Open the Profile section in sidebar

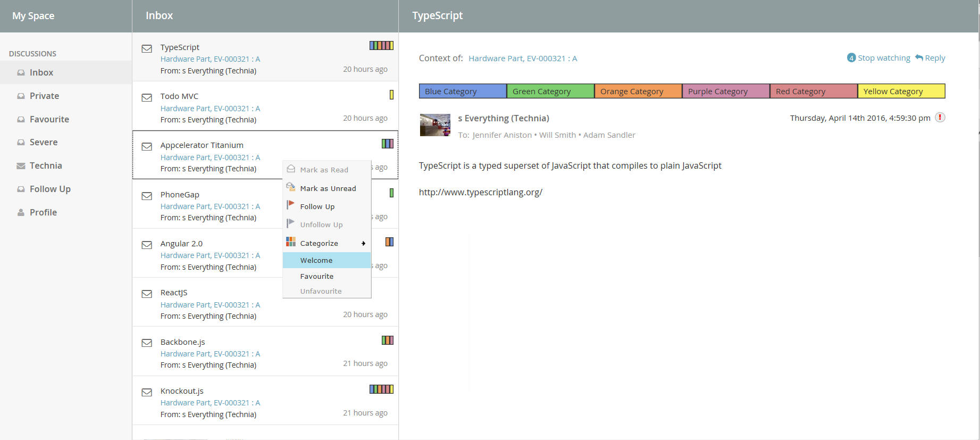pyautogui.click(x=43, y=212)
